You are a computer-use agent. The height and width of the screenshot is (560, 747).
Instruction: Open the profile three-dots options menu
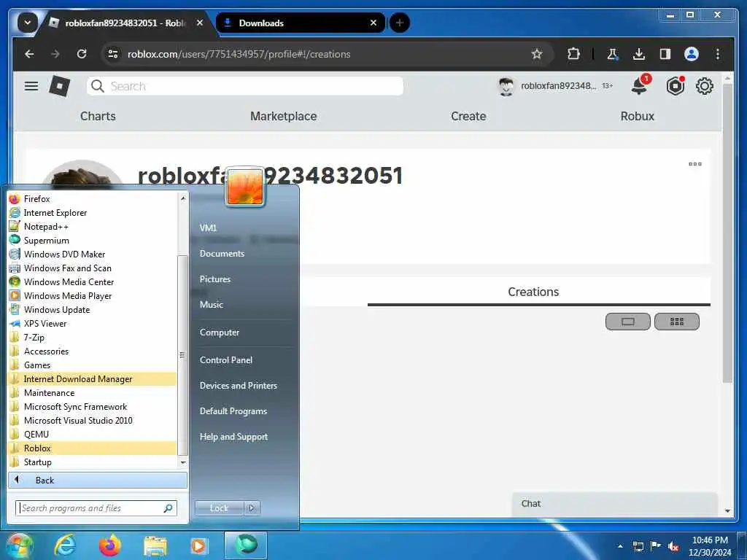point(695,164)
